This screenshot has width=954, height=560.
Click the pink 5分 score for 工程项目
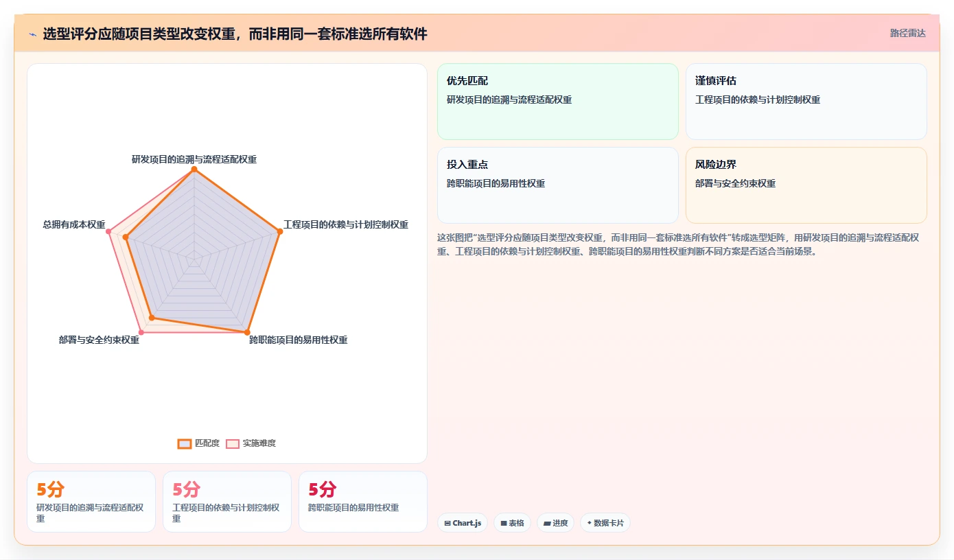coord(186,489)
